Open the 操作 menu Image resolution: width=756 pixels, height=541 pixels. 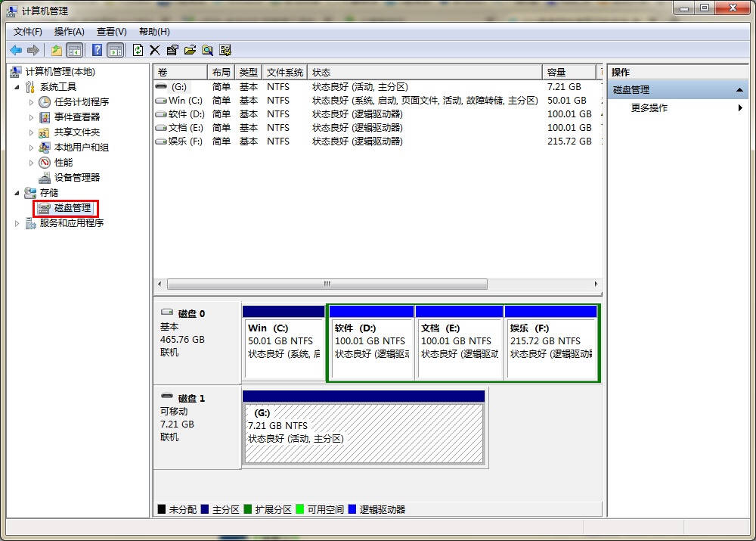tap(70, 31)
